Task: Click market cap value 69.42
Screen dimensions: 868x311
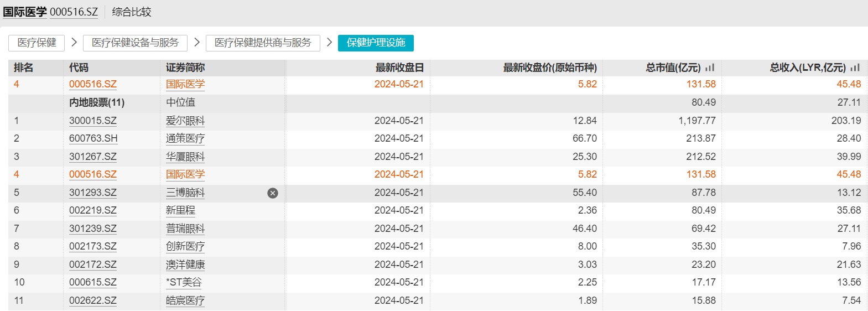Action: 704,229
